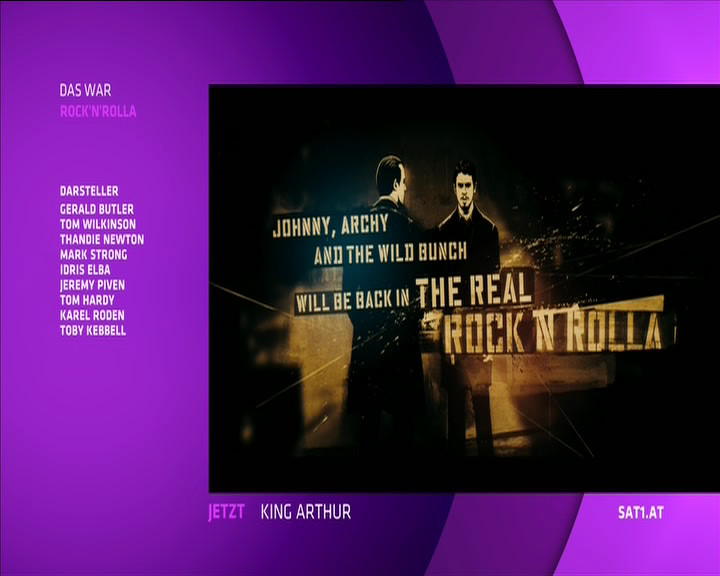Click 'WILL BE BACK IN' text in video
The height and width of the screenshot is (576, 720).
352,301
